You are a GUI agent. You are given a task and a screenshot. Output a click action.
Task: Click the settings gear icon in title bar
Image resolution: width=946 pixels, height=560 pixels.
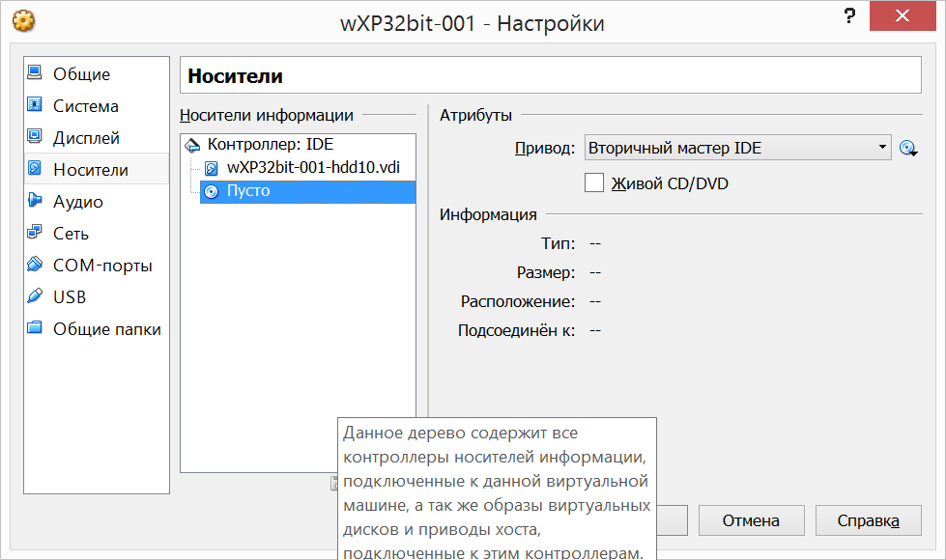(23, 21)
